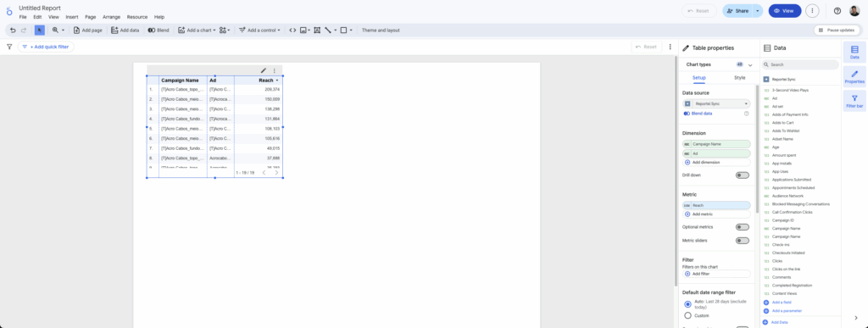This screenshot has height=328, width=868.
Task: Open the table chart's three-dot menu
Action: click(274, 71)
